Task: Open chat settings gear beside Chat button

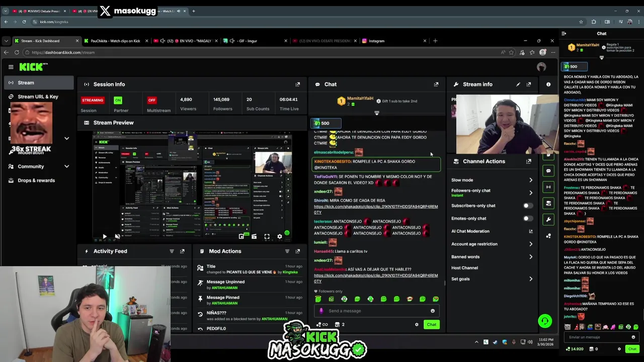Action: point(417,325)
